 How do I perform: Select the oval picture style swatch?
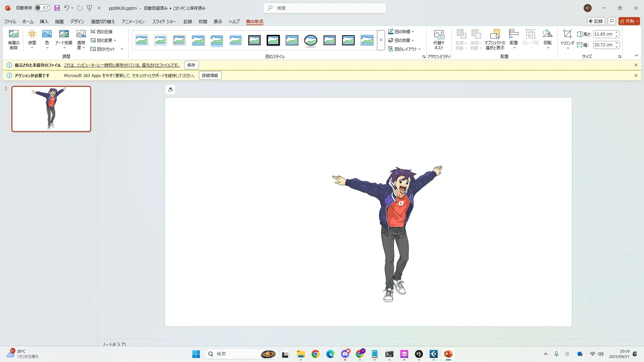point(311,40)
